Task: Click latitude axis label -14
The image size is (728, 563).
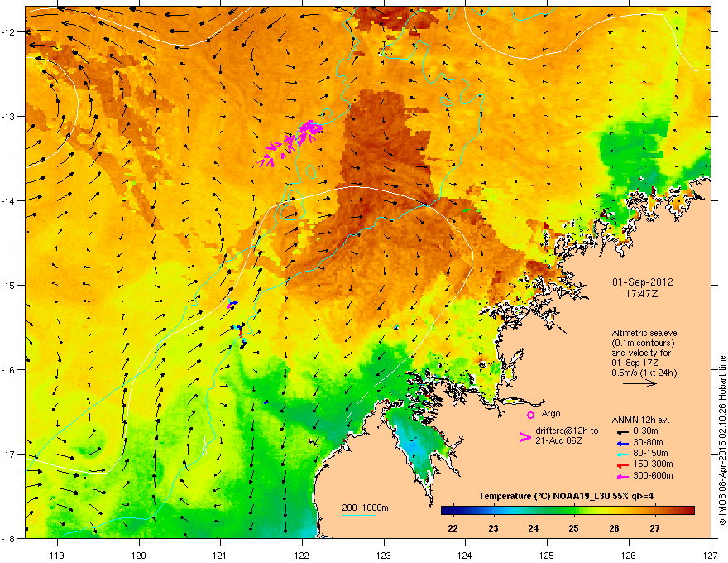Action: point(8,200)
